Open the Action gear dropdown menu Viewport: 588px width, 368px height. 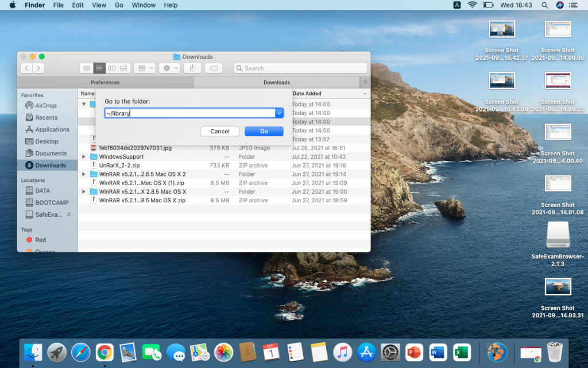[x=169, y=68]
